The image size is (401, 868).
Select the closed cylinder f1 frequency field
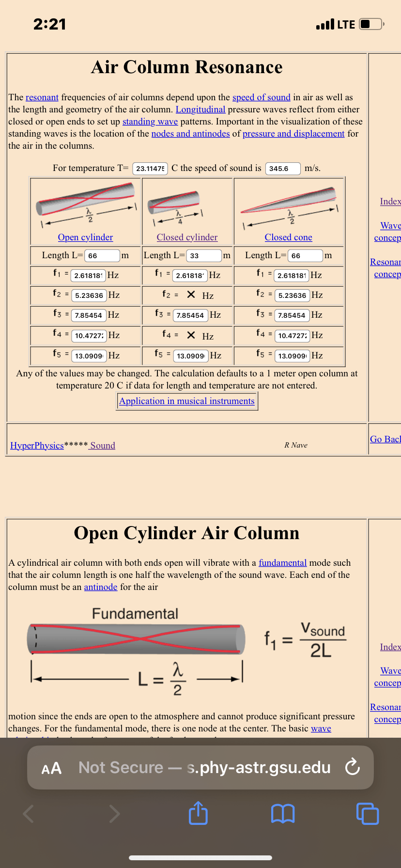point(190,276)
